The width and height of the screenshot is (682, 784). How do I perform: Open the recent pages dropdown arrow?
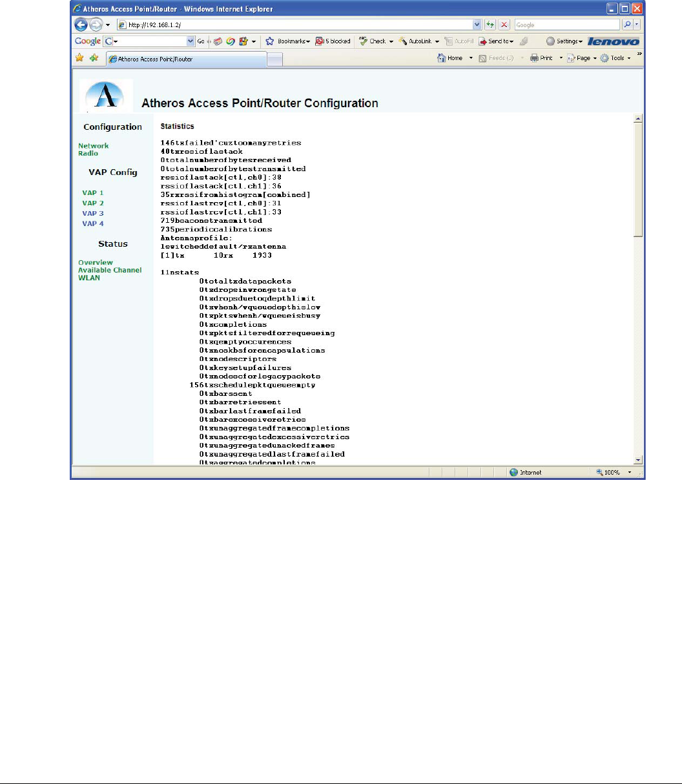(x=108, y=25)
